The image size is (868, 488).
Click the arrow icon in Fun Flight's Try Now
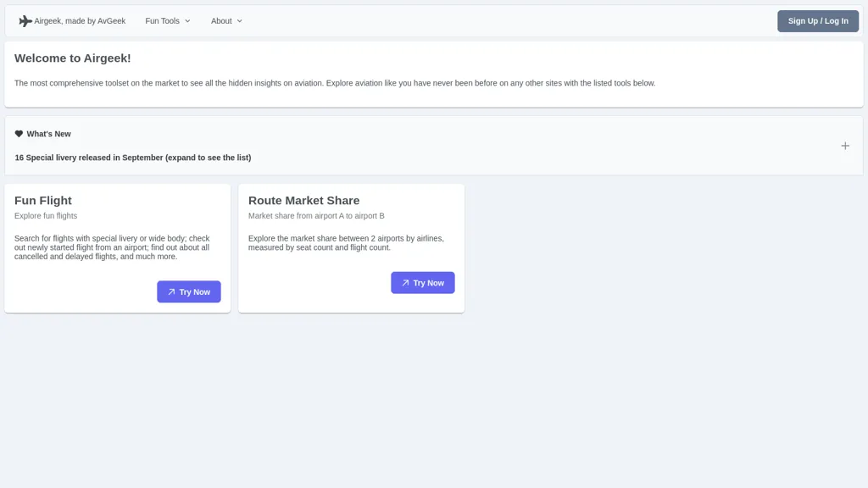(171, 292)
